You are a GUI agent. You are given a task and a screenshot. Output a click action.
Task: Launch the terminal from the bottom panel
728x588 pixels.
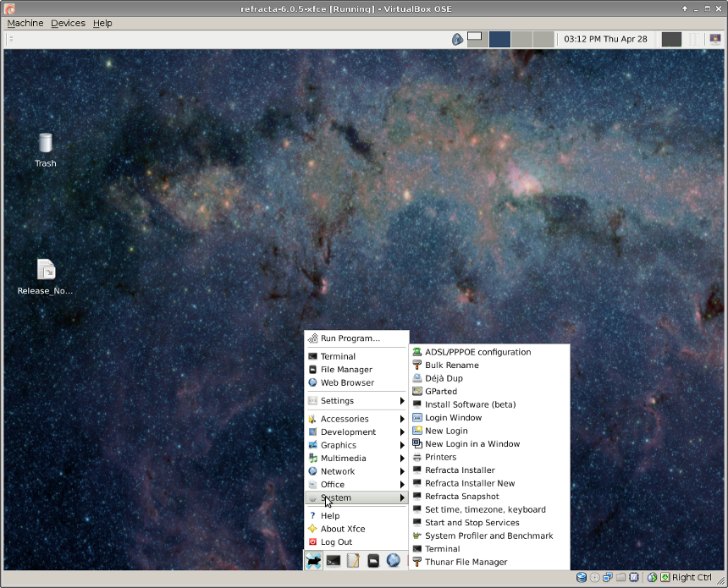[x=334, y=560]
